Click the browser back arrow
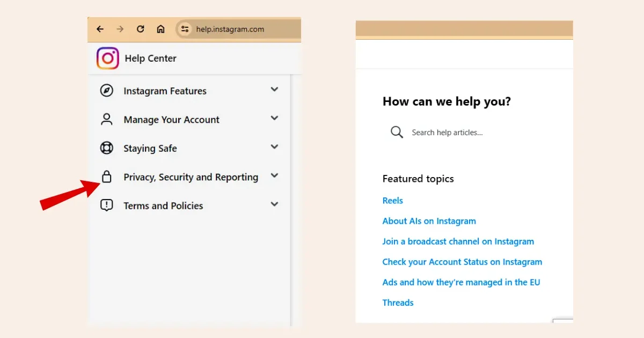644x338 pixels. coord(100,29)
